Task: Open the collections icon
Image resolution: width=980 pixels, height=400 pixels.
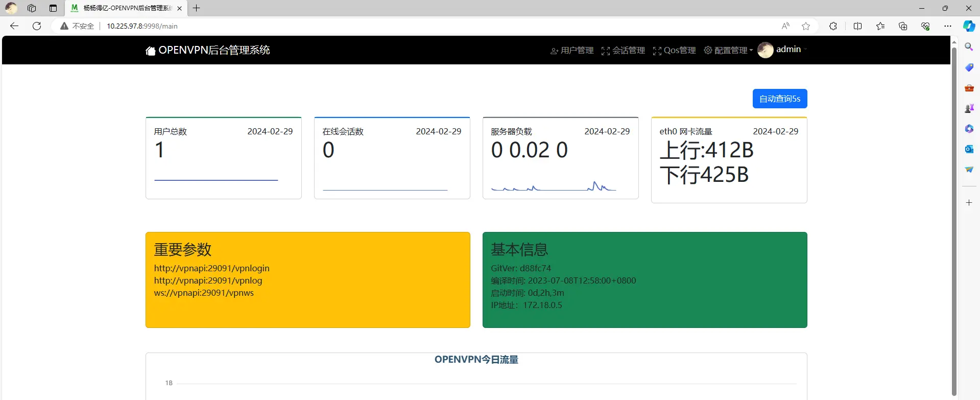Action: 903,26
